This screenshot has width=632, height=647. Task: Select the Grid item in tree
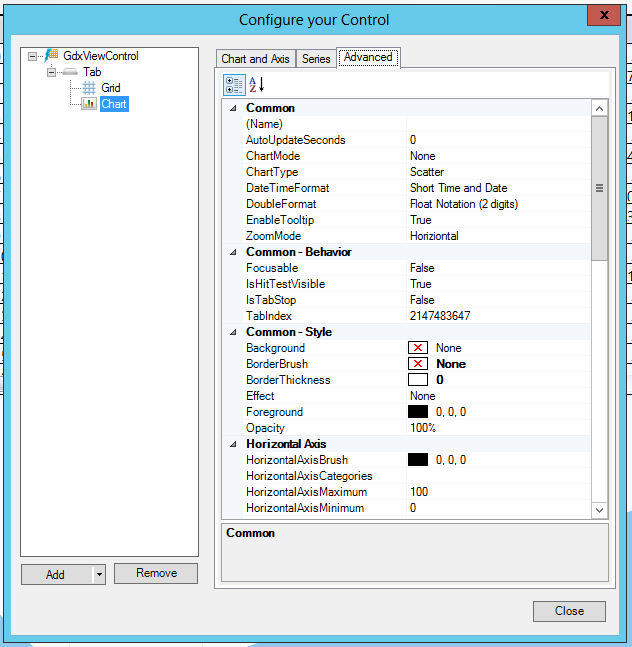click(110, 88)
